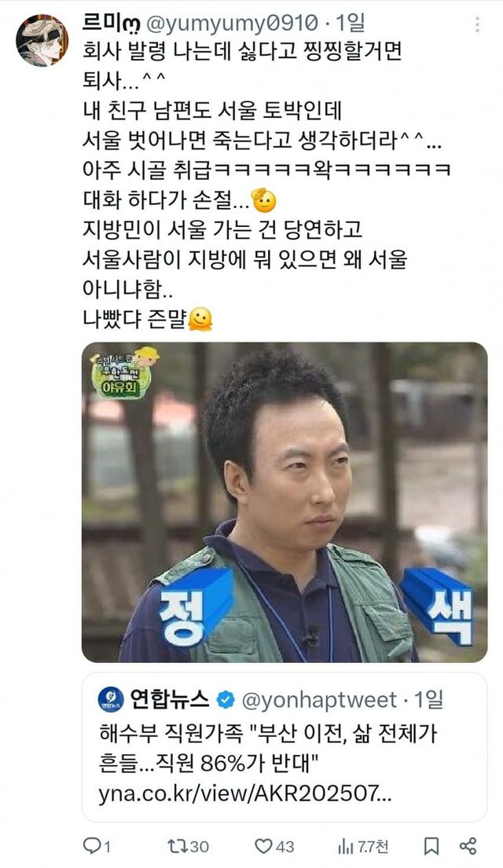Click the 연합뉴스 verified badge
The image size is (503, 868).
(225, 700)
